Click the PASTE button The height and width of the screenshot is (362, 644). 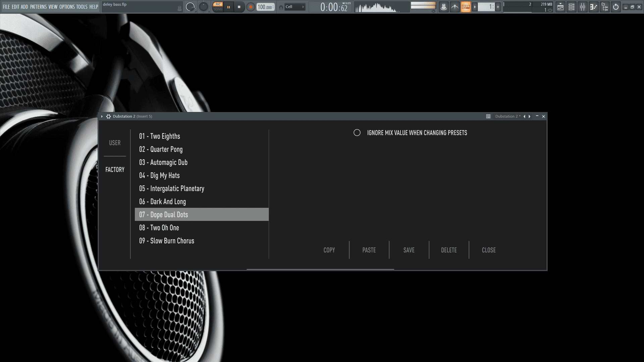click(x=369, y=250)
